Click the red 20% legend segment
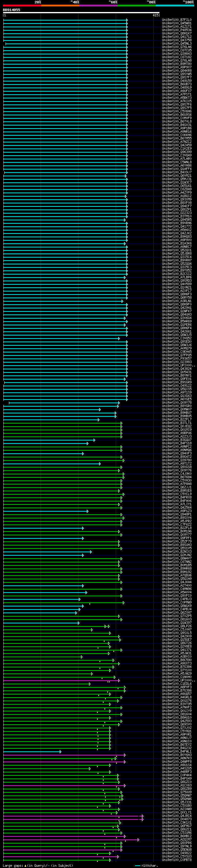Screen dimensions: 197x868 click(x=22, y=6)
